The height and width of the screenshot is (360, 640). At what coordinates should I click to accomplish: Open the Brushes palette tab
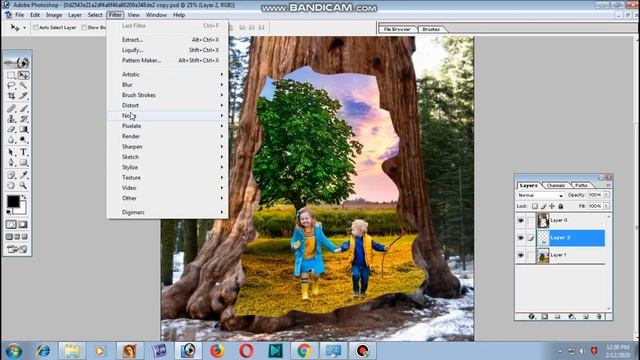[x=431, y=29]
